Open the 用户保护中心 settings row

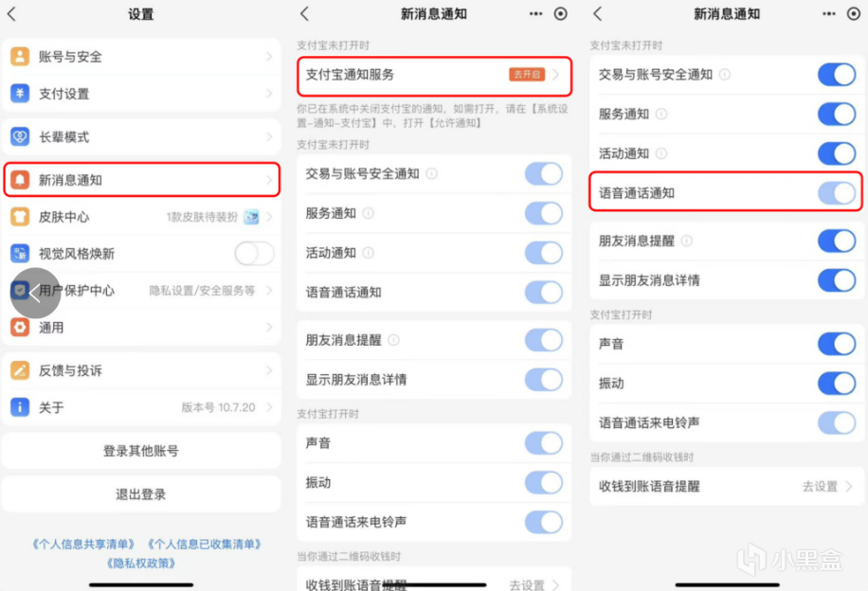pos(141,291)
